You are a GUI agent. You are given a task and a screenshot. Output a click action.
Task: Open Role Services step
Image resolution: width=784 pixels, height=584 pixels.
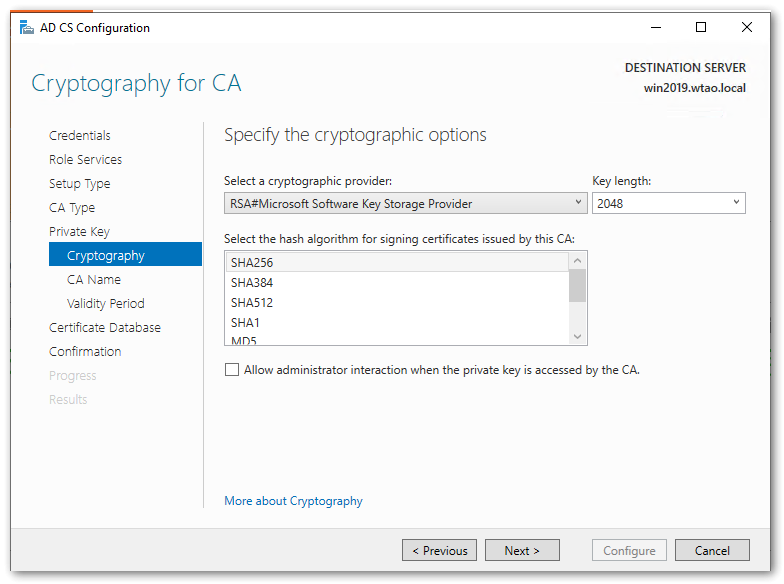tap(85, 160)
